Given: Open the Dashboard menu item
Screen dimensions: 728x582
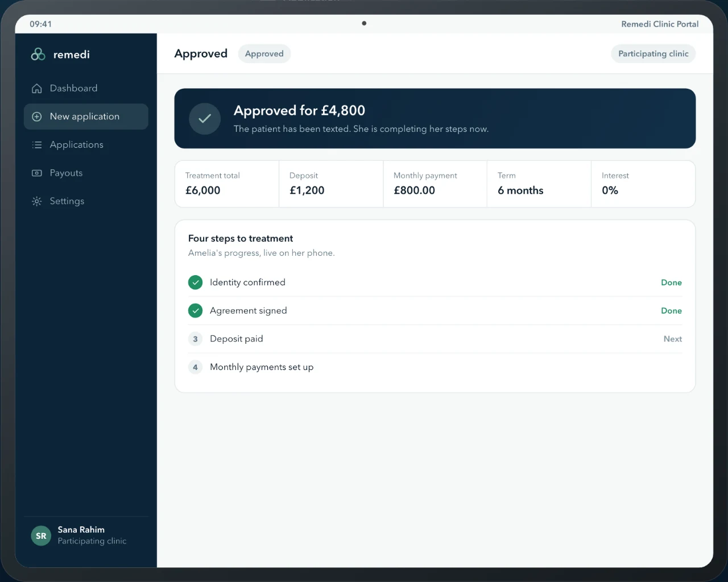Looking at the screenshot, I should click(86, 88).
